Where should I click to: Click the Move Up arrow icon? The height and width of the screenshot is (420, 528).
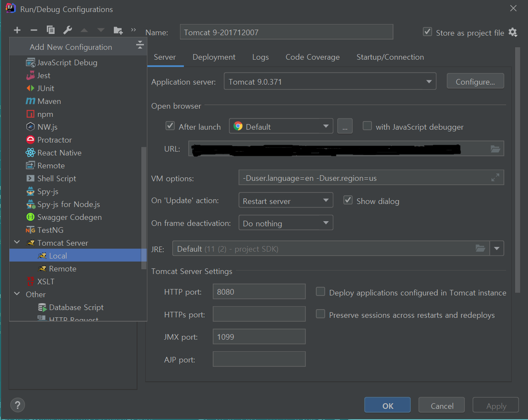coord(84,30)
